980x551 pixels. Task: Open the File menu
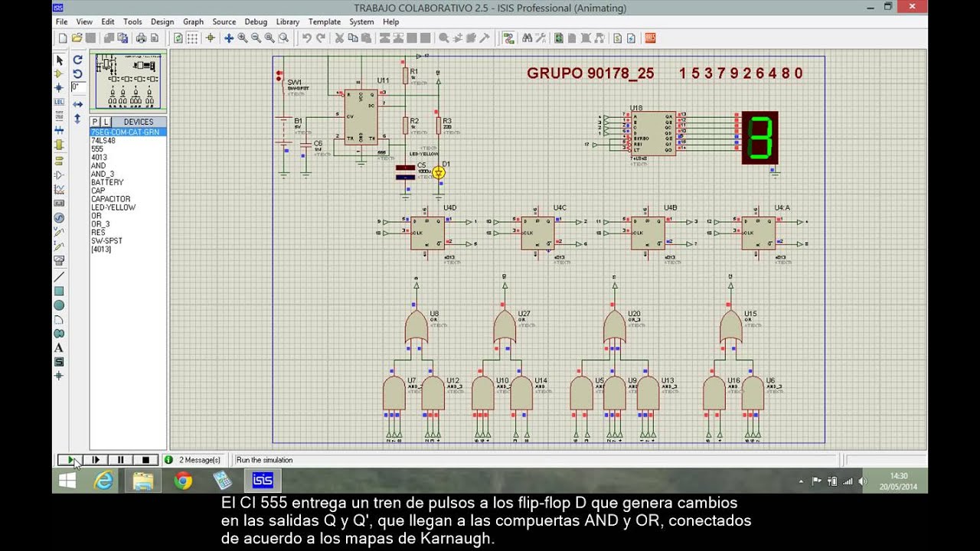coord(61,22)
